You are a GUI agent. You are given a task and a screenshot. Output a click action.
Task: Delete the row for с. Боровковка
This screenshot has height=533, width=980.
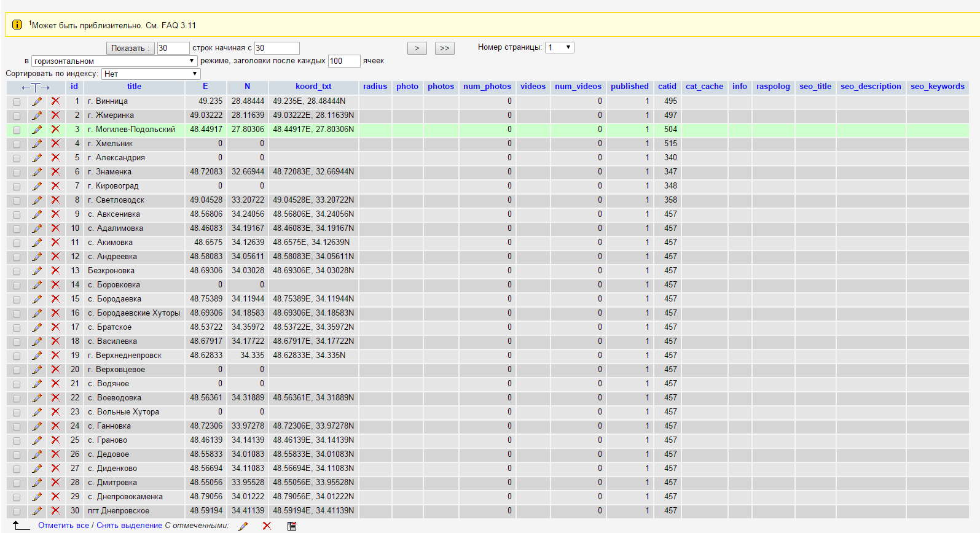coord(55,285)
